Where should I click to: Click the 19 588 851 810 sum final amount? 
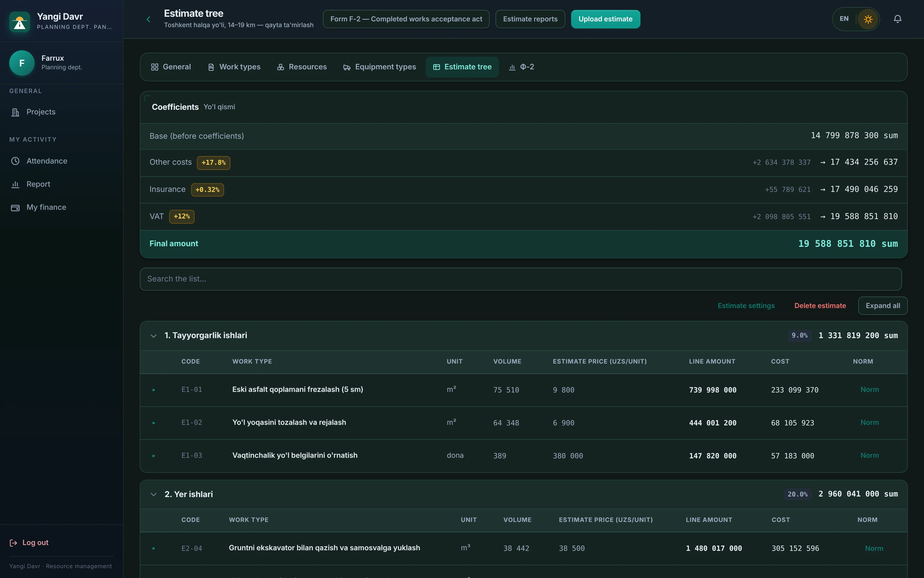[848, 244]
